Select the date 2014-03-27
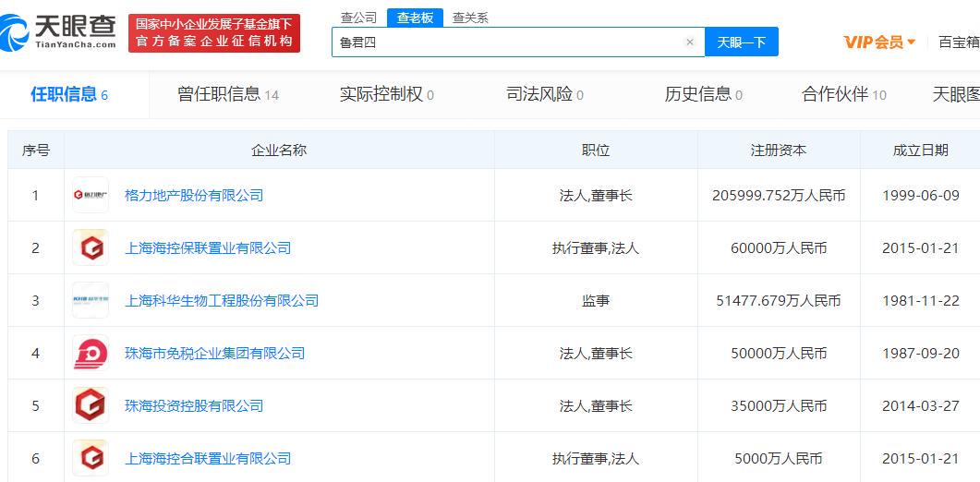This screenshot has width=980, height=482. point(921,405)
